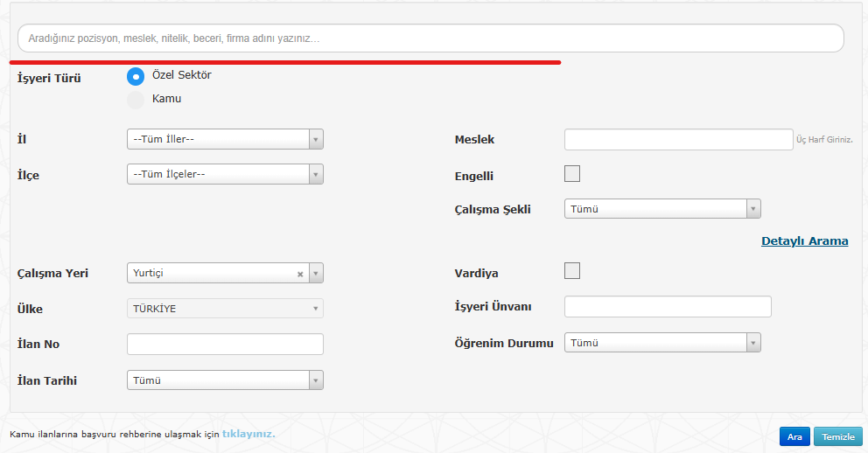
Task: Clear the Çalışma Yeri selection with the x icon
Action: click(x=300, y=274)
